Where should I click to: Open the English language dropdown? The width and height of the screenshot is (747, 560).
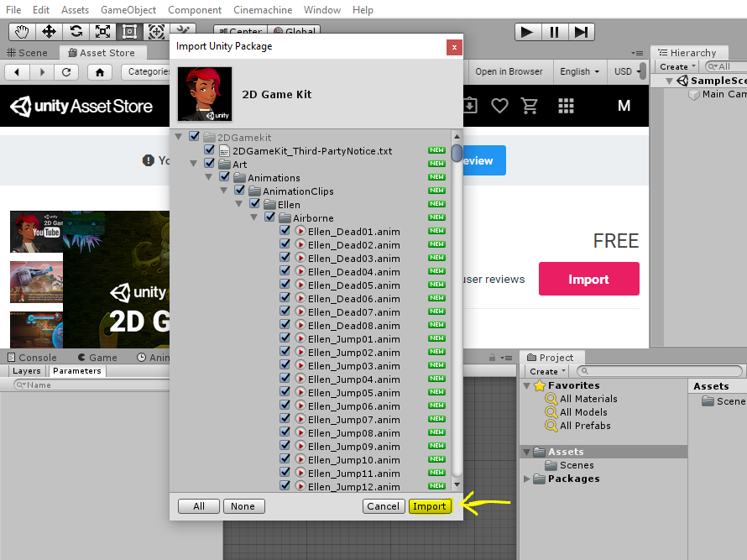click(x=579, y=71)
